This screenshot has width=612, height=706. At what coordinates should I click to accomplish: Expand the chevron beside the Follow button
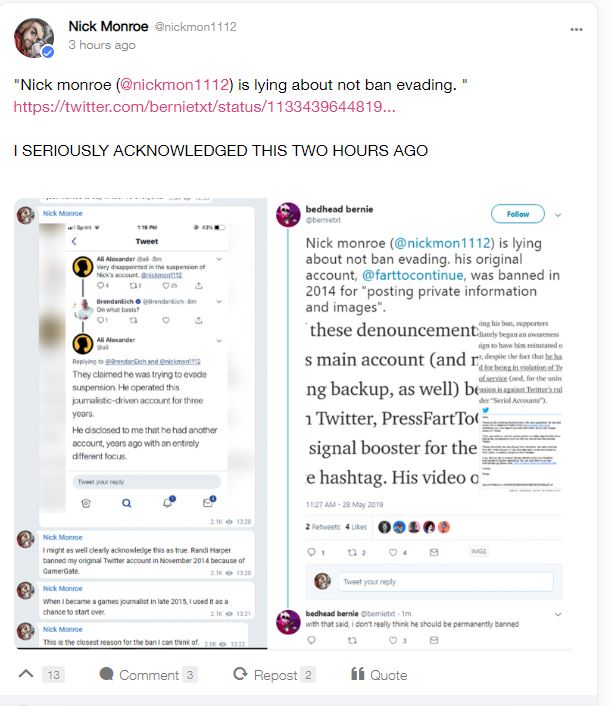[558, 215]
